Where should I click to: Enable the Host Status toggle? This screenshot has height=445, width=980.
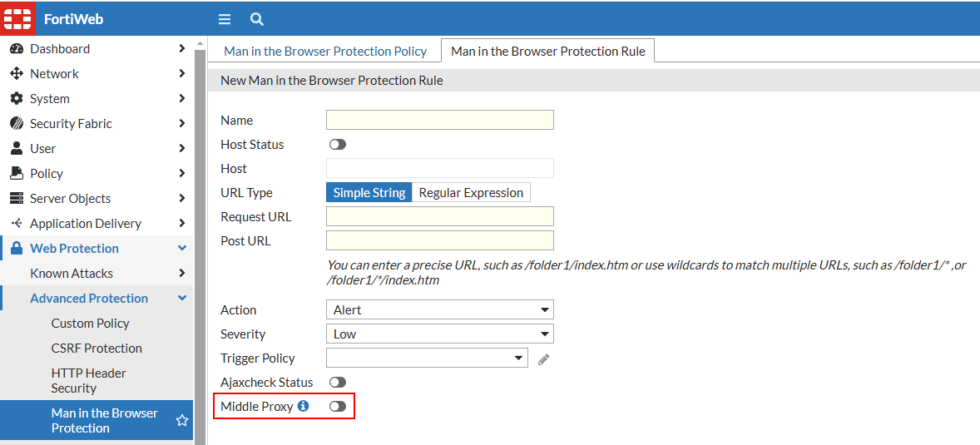click(x=337, y=145)
